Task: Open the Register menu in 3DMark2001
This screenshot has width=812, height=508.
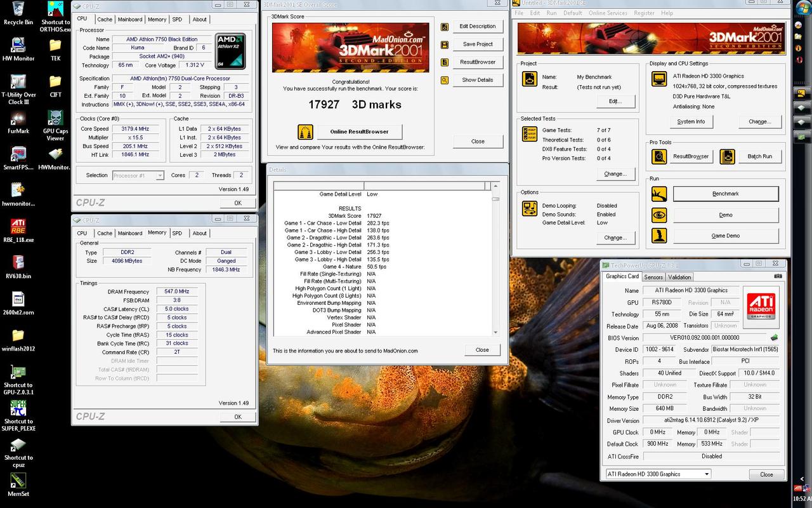Action: 644,13
